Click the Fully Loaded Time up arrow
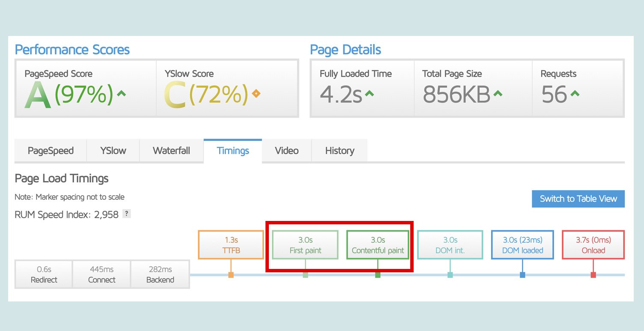 coord(369,93)
